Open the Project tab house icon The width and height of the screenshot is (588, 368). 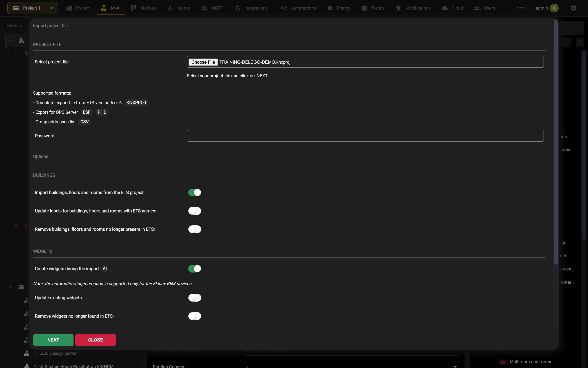(x=69, y=8)
